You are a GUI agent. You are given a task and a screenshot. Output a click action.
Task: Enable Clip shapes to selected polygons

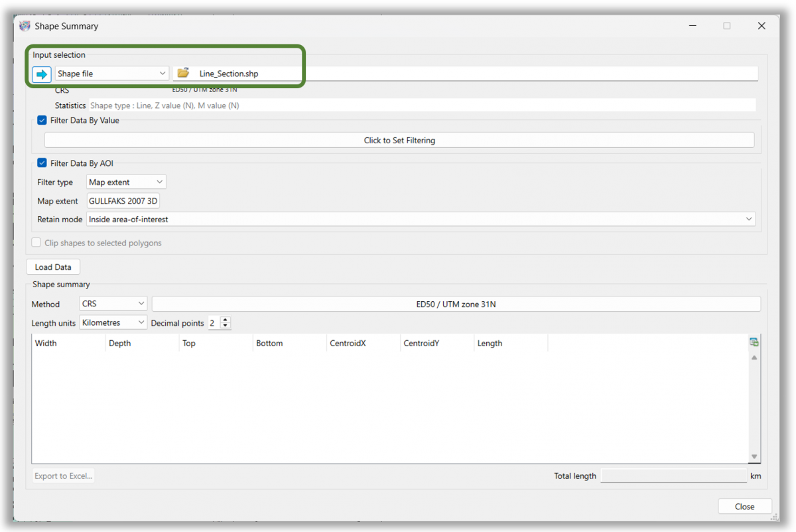[x=36, y=241]
